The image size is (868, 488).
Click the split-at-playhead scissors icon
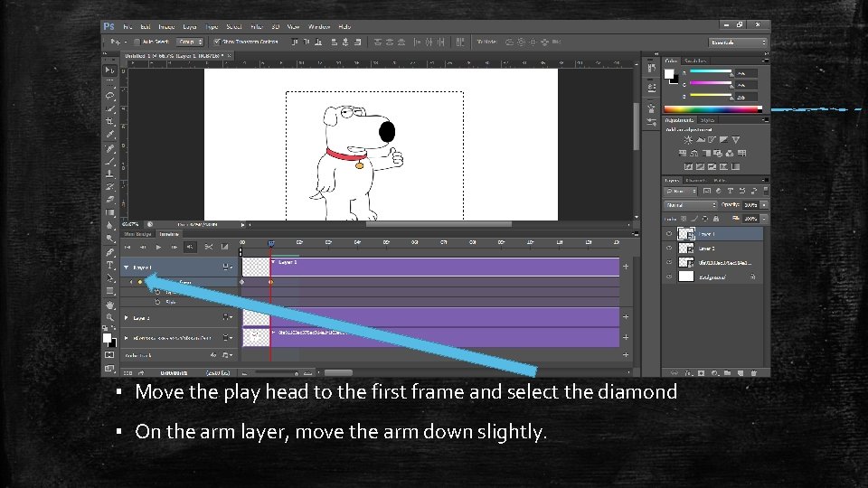pyautogui.click(x=208, y=247)
